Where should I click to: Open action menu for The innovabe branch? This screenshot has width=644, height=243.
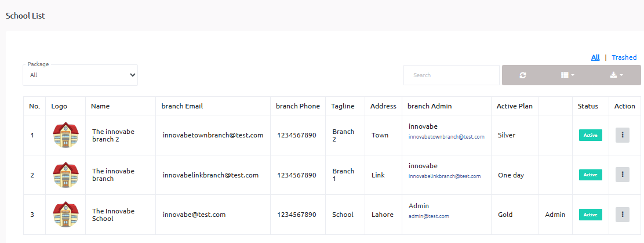(622, 175)
